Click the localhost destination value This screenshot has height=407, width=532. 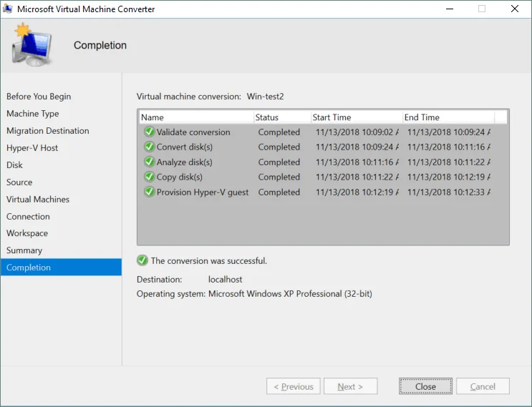click(x=226, y=279)
